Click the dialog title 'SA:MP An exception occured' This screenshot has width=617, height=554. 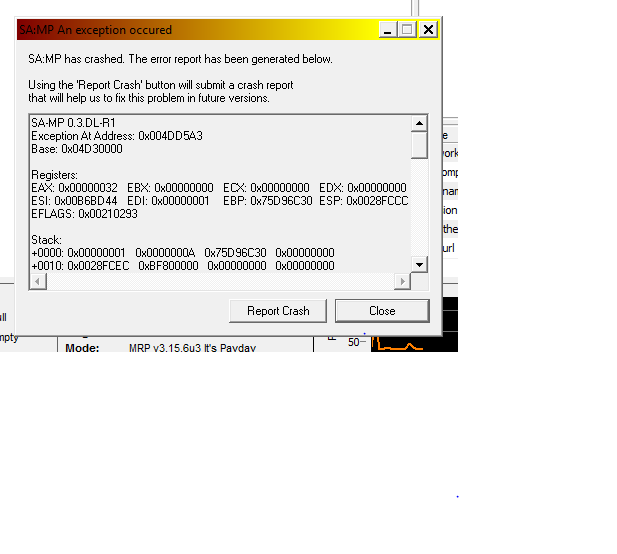pos(96,30)
